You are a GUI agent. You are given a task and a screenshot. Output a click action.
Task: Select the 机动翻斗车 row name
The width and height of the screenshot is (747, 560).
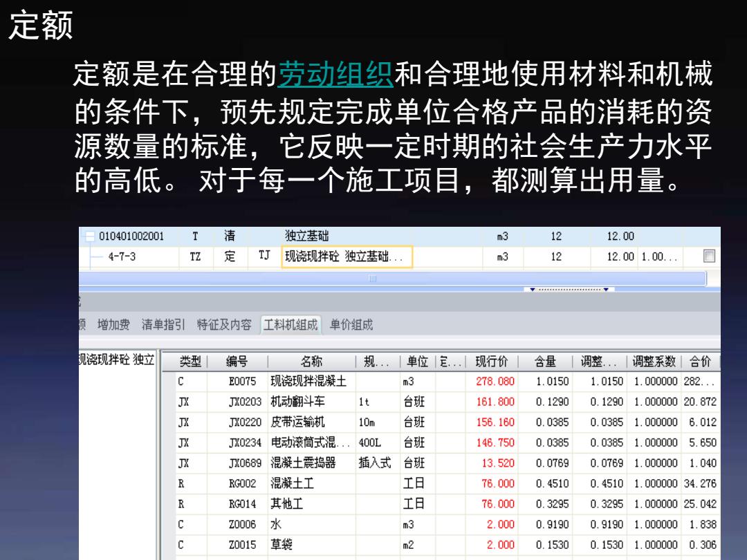[x=297, y=402]
